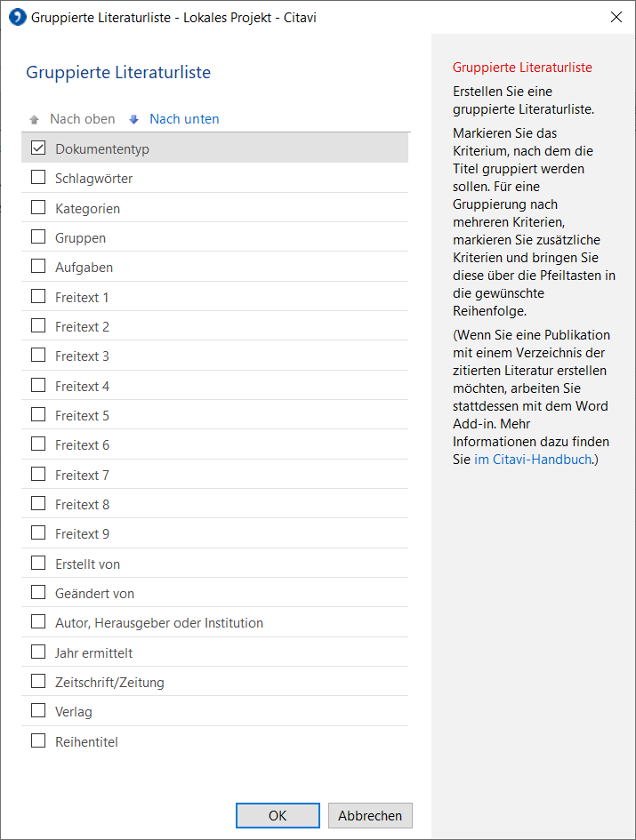Click the Nach oben link text
This screenshot has height=840, width=636.
tap(83, 119)
